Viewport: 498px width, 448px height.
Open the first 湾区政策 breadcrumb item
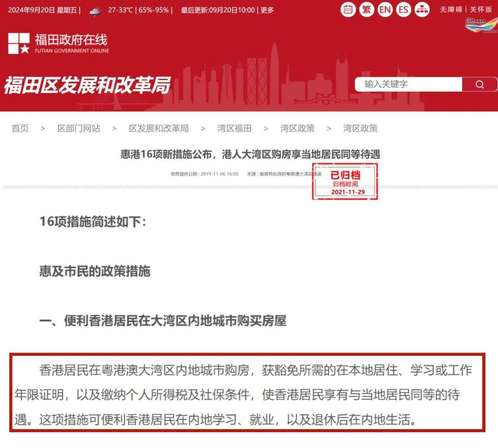coord(297,128)
